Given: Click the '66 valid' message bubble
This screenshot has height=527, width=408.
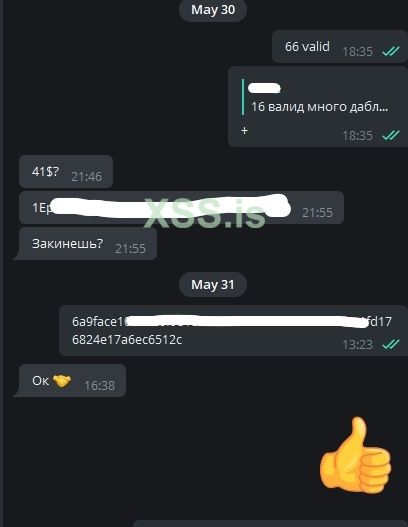Looking at the screenshot, I should click(x=339, y=46).
